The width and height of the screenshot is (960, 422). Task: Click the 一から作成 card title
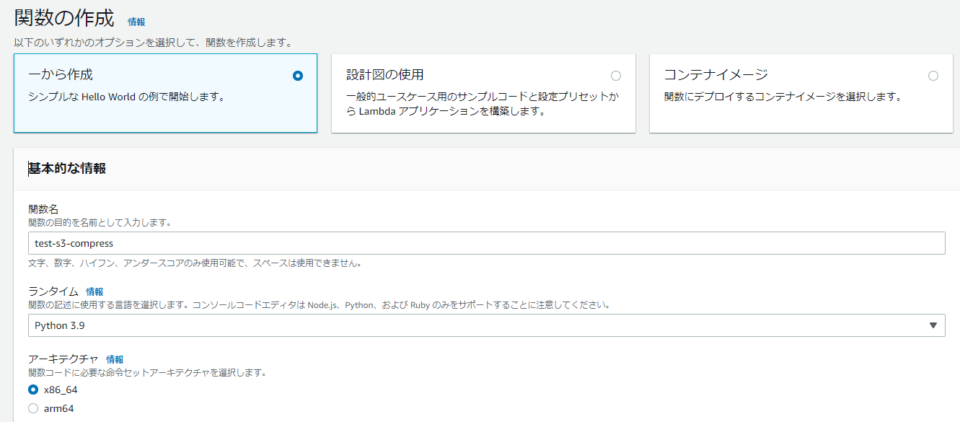(x=61, y=75)
